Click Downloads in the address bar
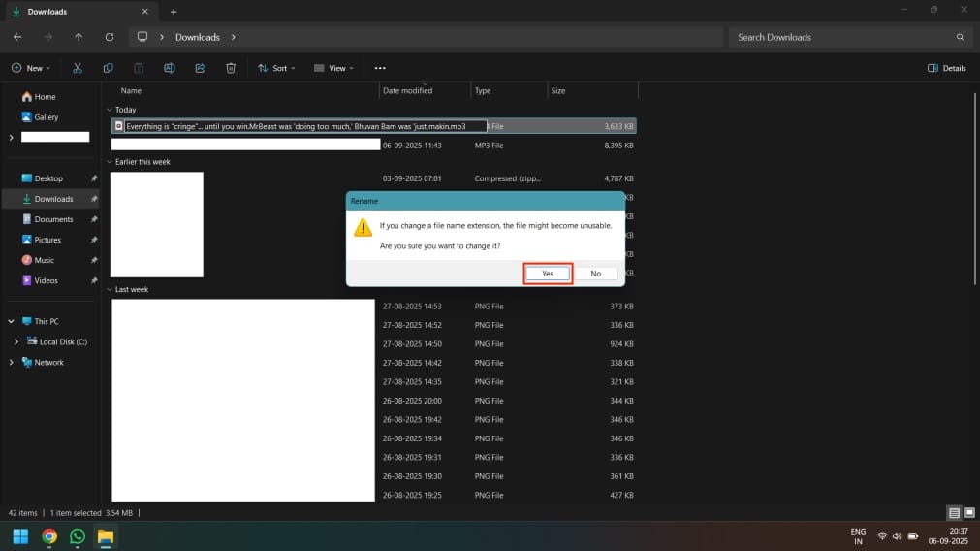The width and height of the screenshot is (980, 551). coord(198,37)
